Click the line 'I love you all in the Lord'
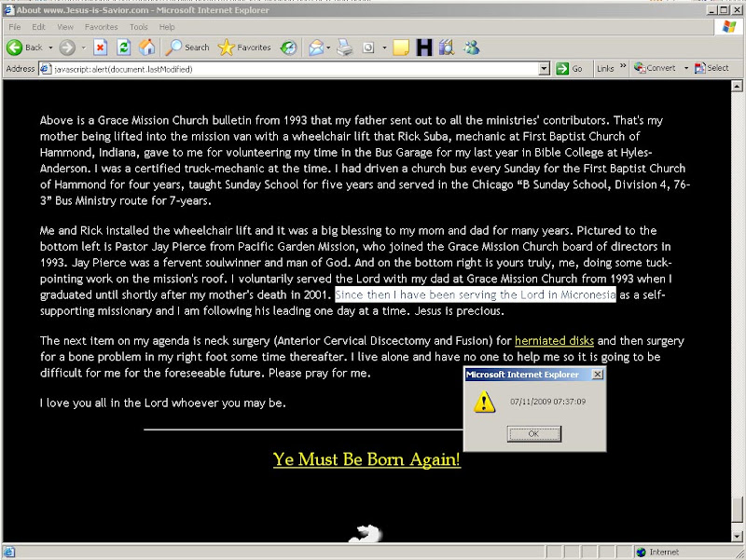Image resolution: width=746 pixels, height=560 pixels. (162, 403)
